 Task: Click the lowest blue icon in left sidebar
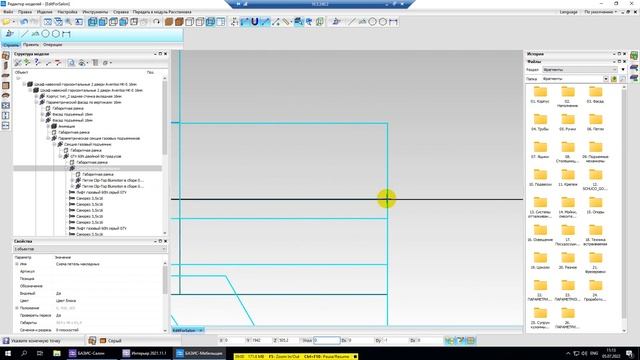click(5, 125)
